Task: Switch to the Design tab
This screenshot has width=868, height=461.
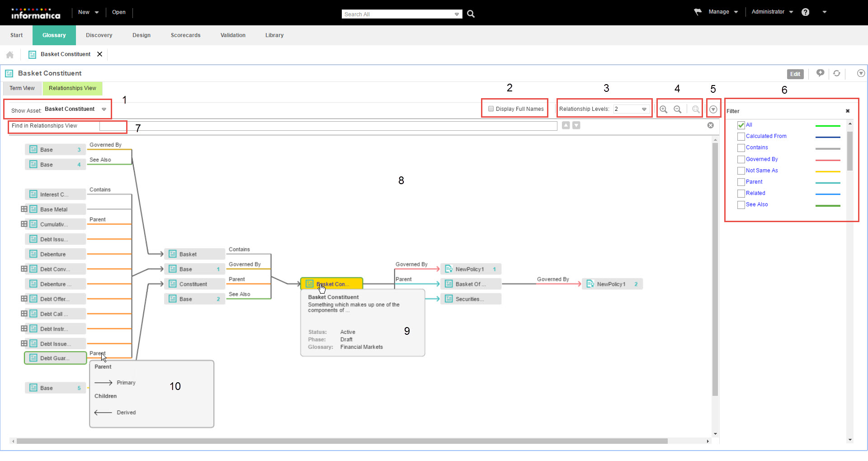Action: click(142, 35)
